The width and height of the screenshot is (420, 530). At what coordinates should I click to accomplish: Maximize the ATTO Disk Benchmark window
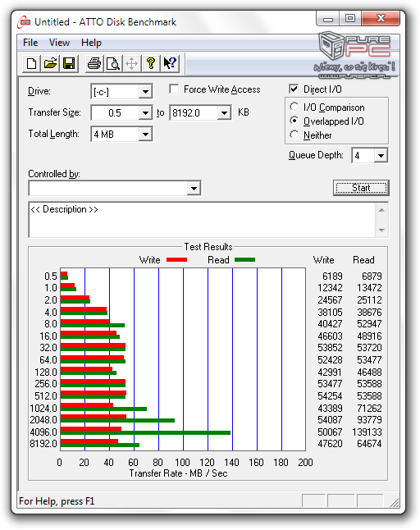point(350,18)
